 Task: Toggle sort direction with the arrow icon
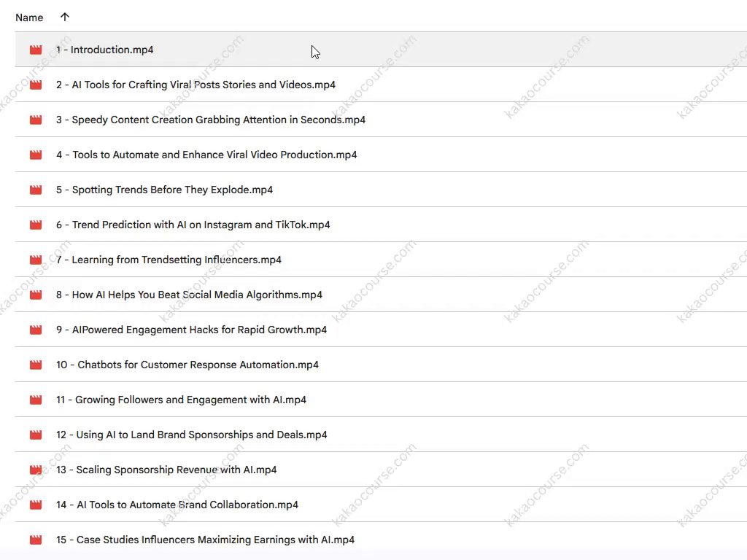(x=65, y=17)
